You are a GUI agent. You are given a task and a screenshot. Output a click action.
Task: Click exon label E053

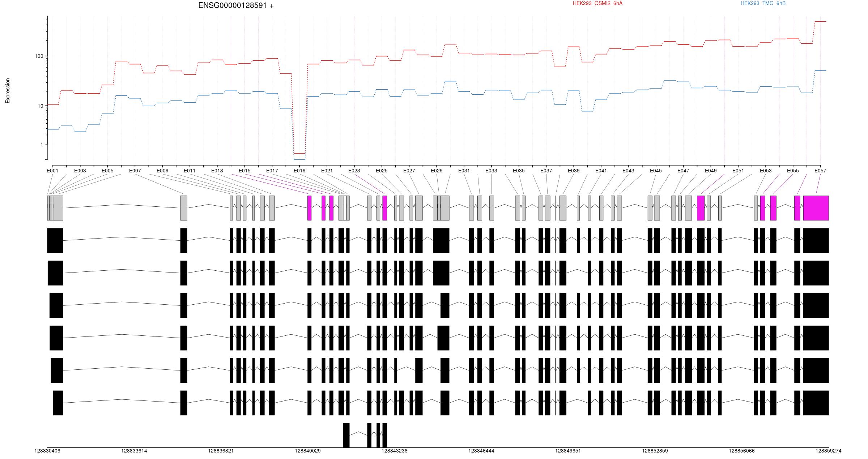tap(766, 171)
